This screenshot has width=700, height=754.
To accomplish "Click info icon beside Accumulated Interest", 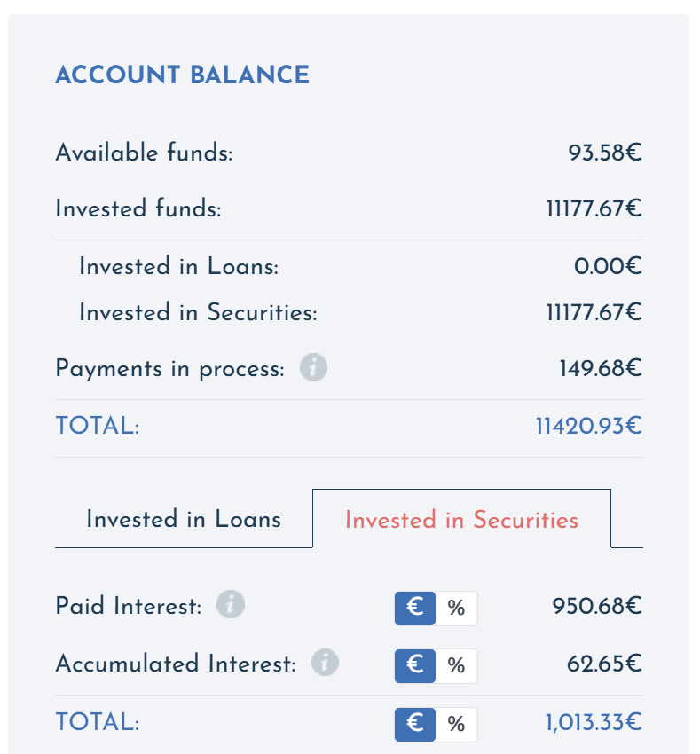I will pos(325,662).
